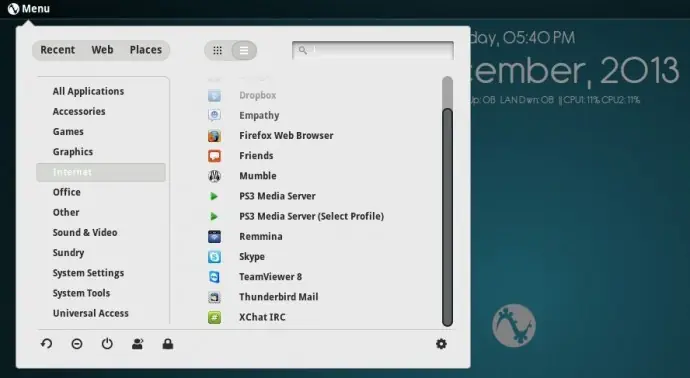Click the Dropbox app icon
The image size is (690, 378).
click(x=214, y=95)
